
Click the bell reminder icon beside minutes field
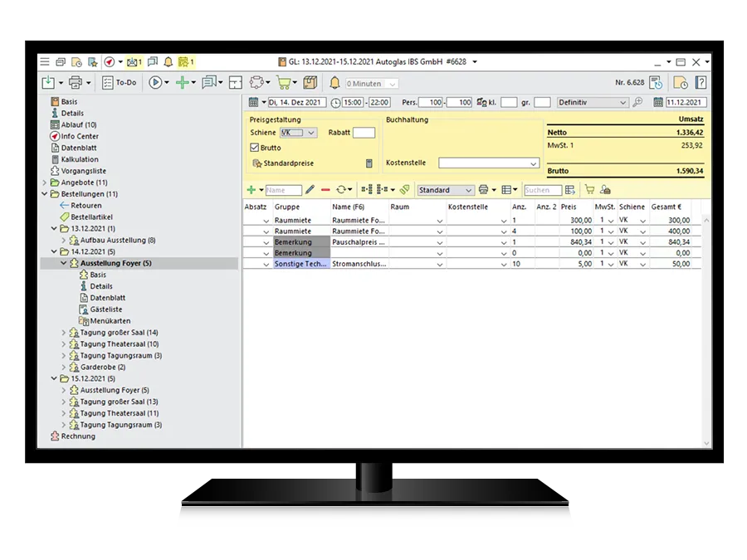click(335, 82)
